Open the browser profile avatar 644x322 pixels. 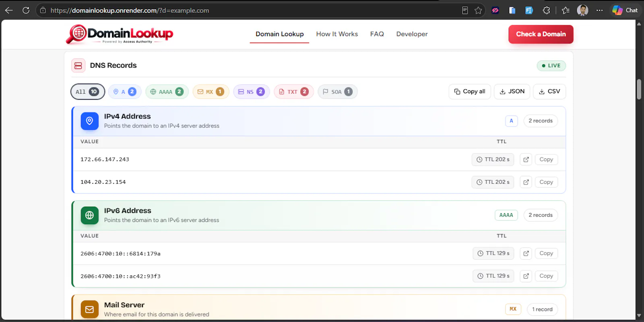click(582, 10)
